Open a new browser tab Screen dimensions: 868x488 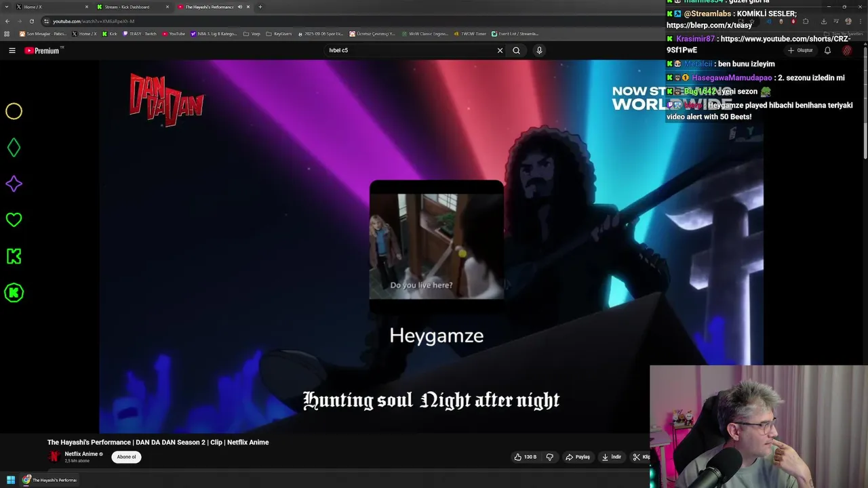pos(260,7)
